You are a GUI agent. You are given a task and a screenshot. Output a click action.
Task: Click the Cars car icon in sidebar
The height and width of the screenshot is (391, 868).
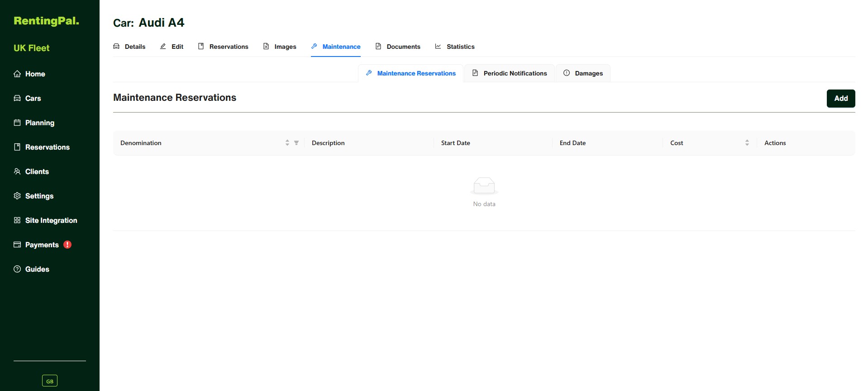pos(17,98)
